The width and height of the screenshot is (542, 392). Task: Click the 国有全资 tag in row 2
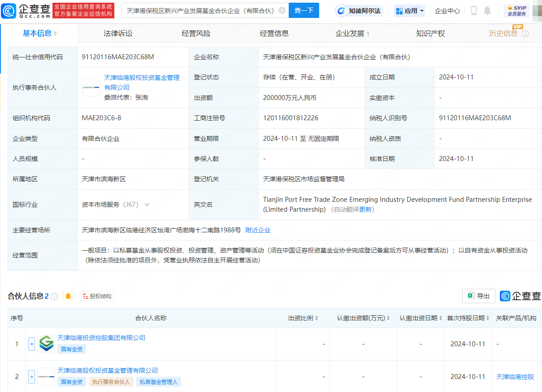click(72, 382)
